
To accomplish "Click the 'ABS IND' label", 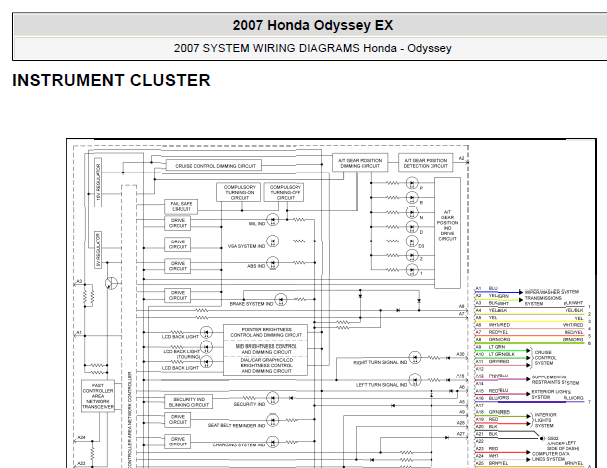I will 256,266.
